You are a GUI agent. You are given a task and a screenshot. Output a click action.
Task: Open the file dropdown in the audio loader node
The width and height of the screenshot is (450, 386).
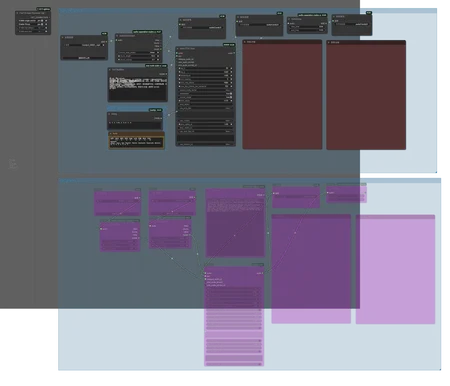(x=84, y=45)
